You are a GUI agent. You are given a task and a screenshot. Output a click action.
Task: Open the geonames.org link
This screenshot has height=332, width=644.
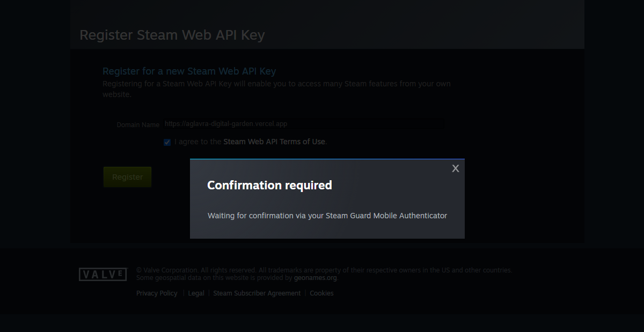tap(316, 278)
